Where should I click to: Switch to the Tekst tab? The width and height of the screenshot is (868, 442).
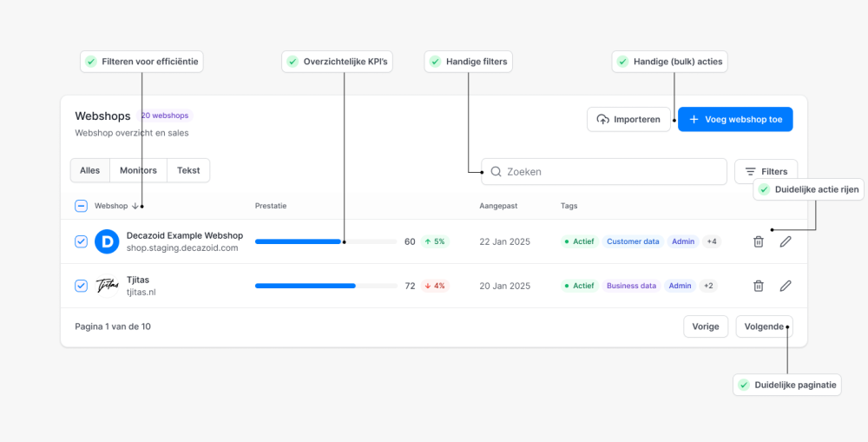click(188, 170)
